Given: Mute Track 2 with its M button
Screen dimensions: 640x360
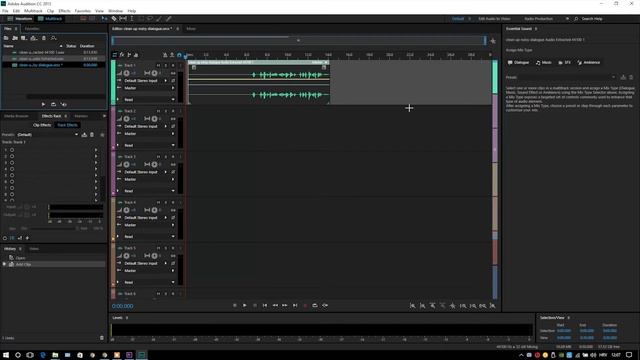Looking at the screenshot, I should pos(158,111).
